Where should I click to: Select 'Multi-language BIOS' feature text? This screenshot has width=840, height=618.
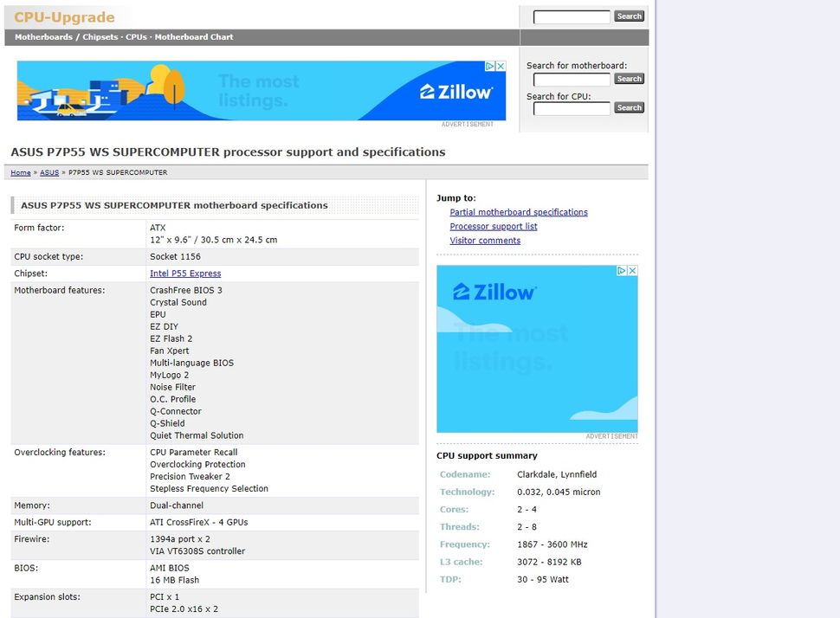[x=191, y=363]
